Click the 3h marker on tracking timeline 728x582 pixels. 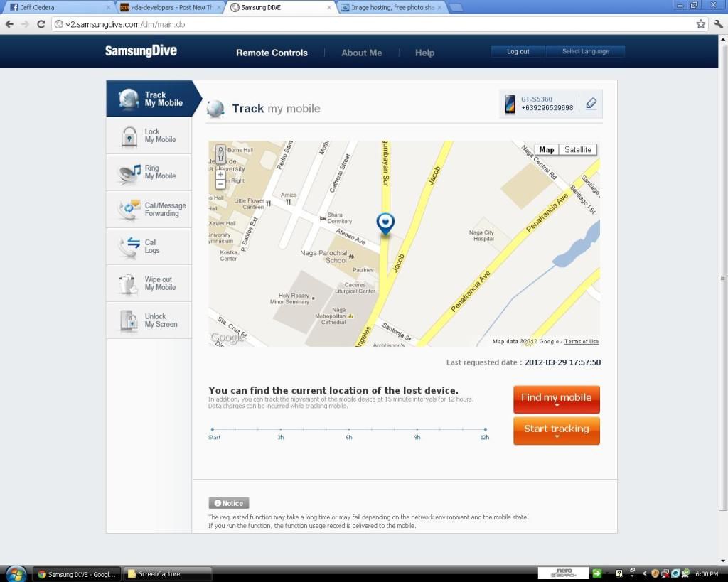coord(280,429)
